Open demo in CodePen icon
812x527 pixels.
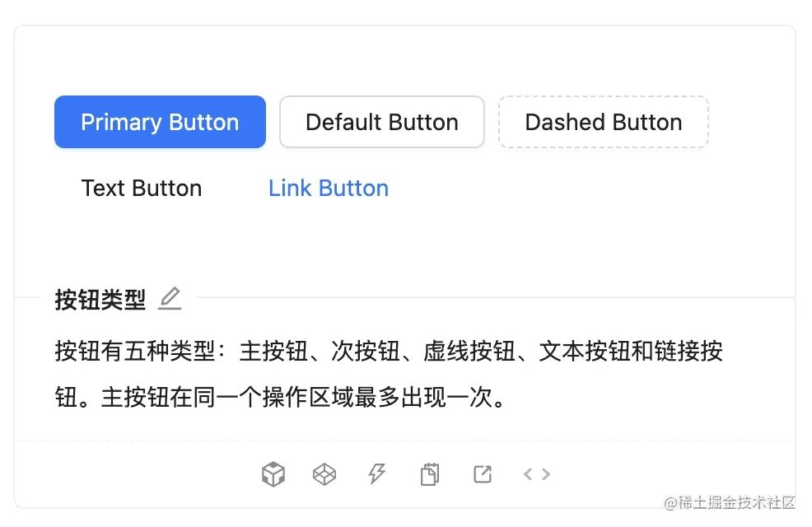[324, 474]
